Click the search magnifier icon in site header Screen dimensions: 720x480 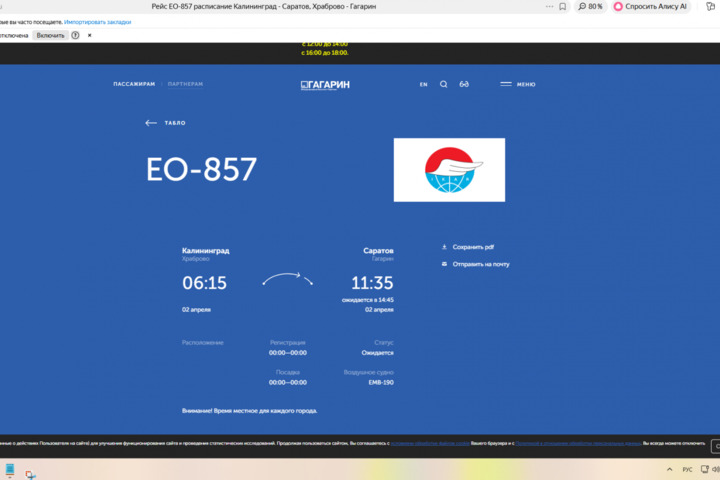coord(444,84)
